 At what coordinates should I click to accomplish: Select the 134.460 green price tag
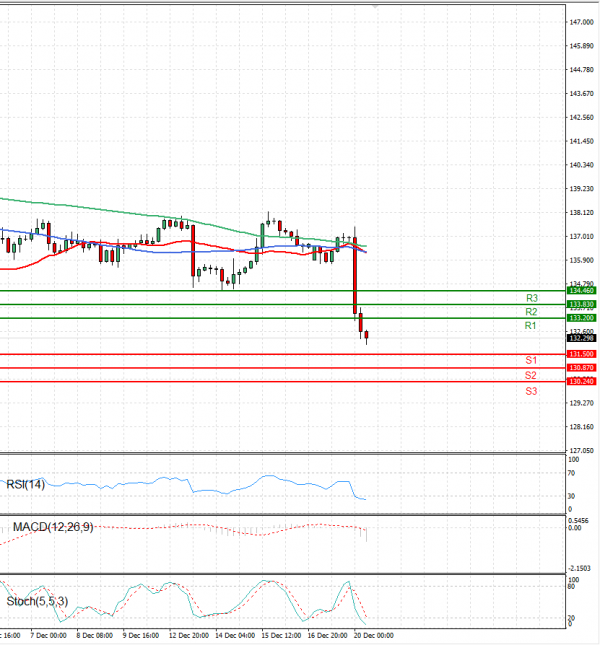[x=581, y=290]
